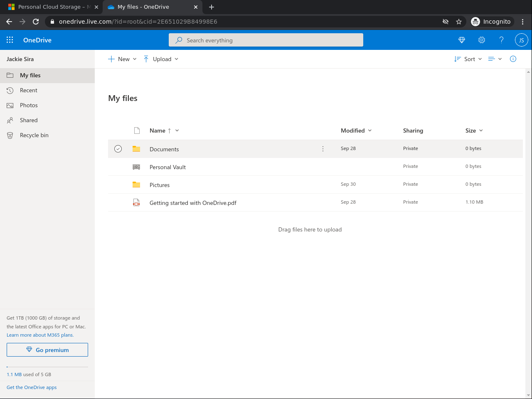Expand the New dropdown menu
This screenshot has width=532, height=399.
pyautogui.click(x=122, y=59)
